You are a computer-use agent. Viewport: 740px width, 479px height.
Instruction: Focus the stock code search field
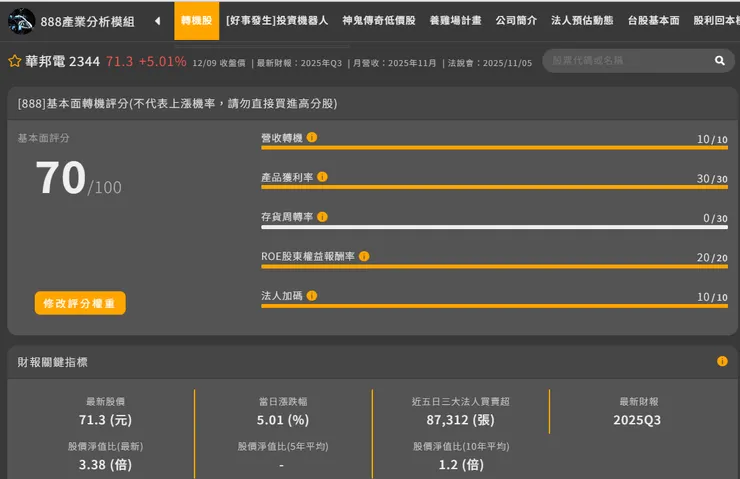(638, 60)
